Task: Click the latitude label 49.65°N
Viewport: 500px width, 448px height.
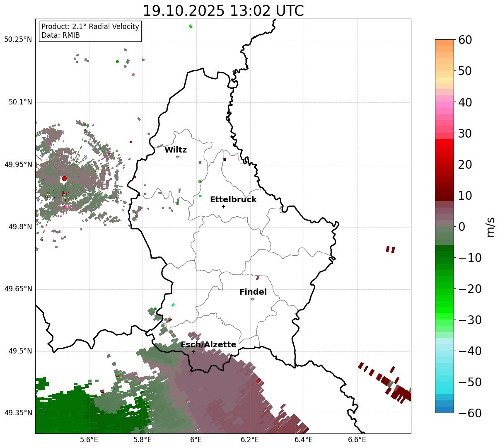Action: 18,289
